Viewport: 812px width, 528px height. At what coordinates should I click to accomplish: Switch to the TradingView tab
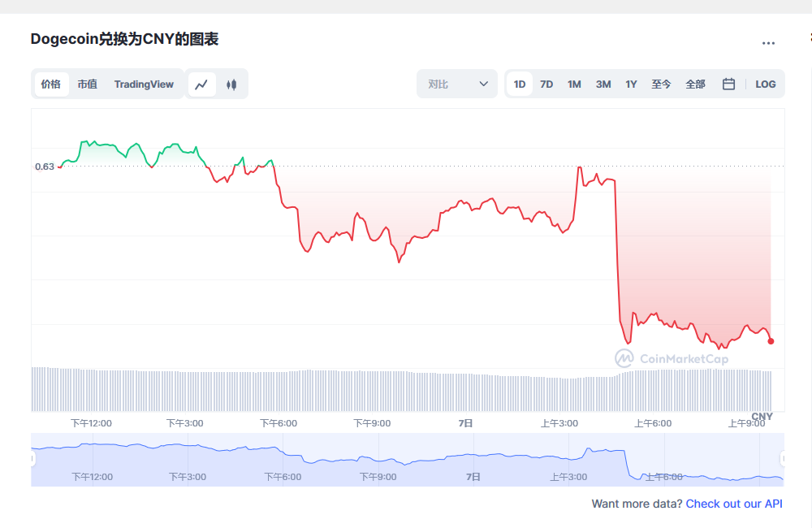click(144, 84)
